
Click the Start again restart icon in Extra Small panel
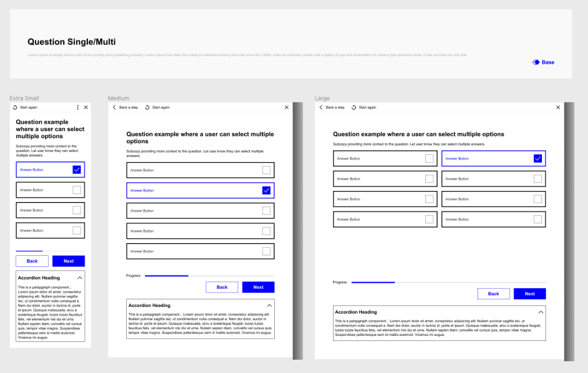coord(14,107)
